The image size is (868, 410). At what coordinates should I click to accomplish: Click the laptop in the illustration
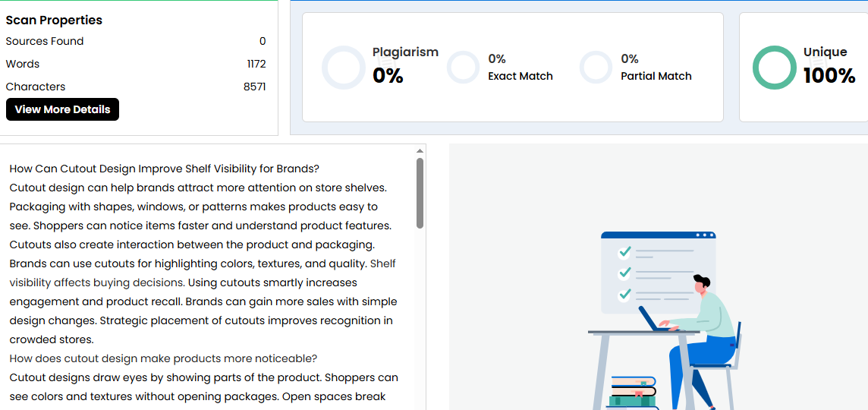pyautogui.click(x=654, y=320)
